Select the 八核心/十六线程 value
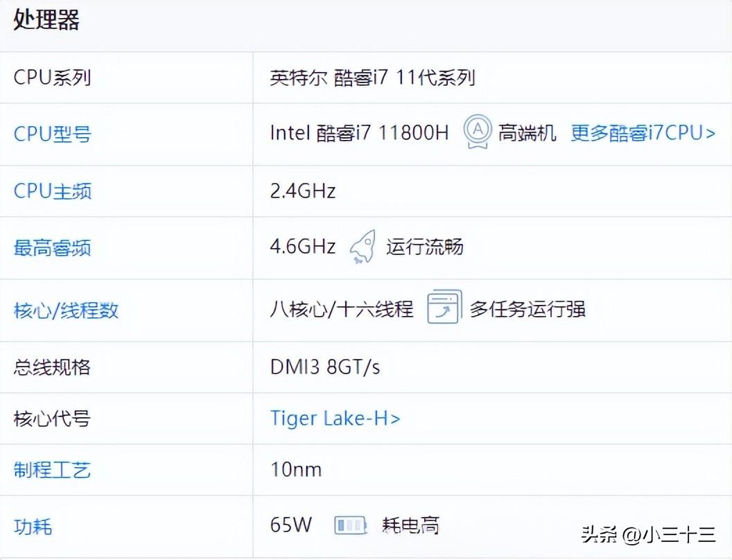 [x=342, y=309]
